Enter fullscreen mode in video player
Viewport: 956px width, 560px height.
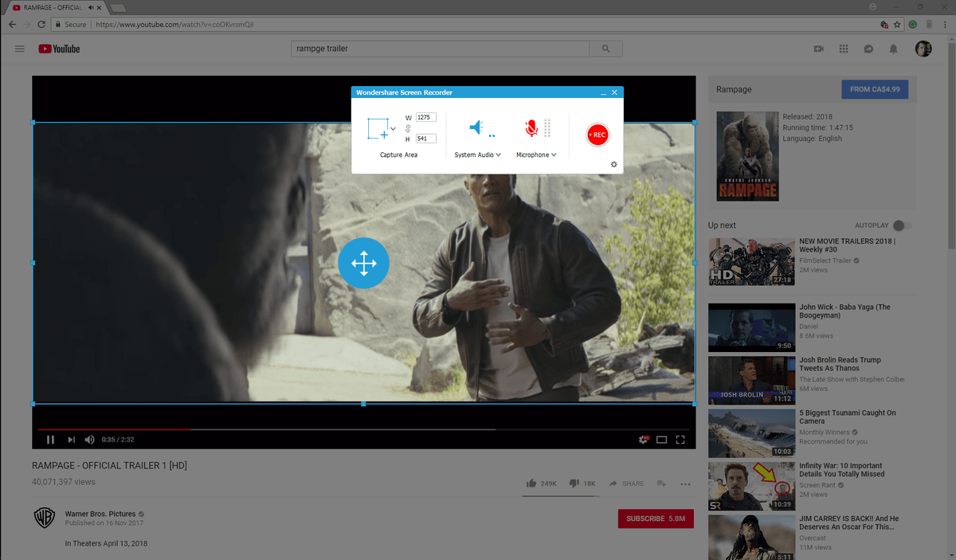(x=680, y=439)
